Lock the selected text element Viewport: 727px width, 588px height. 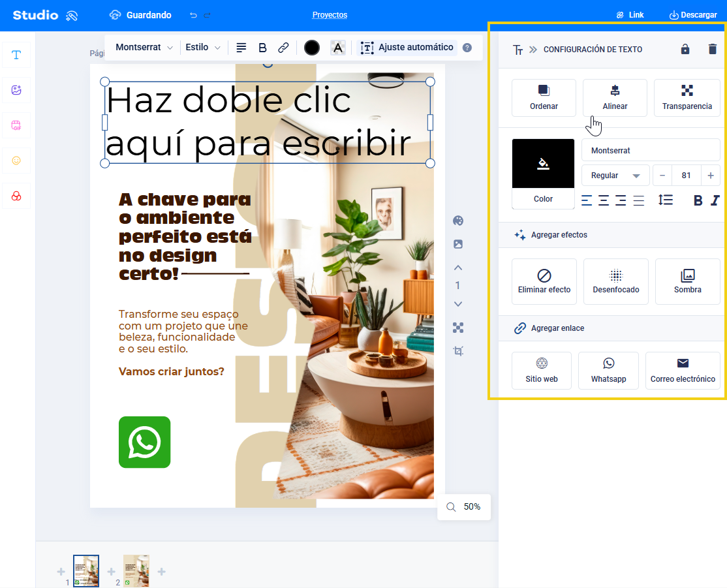click(685, 49)
